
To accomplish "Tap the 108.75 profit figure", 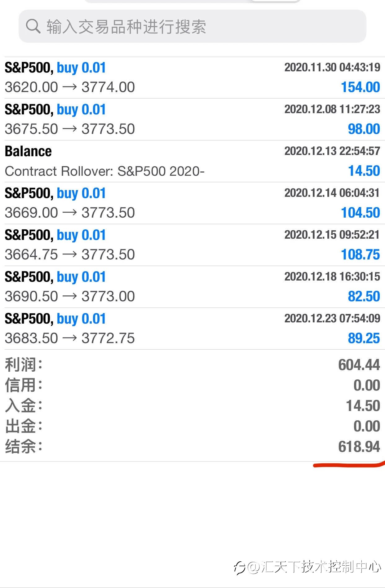I will 360,254.
